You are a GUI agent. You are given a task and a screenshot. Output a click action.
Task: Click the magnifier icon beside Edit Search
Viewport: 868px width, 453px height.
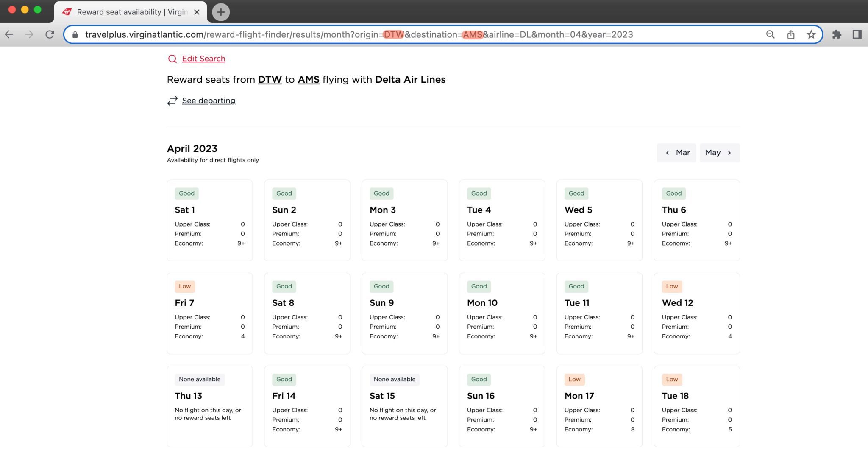pos(172,59)
